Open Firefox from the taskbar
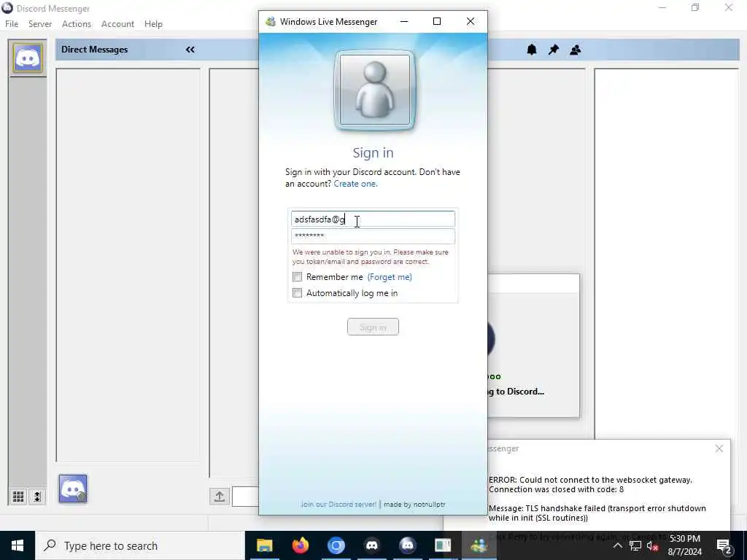The width and height of the screenshot is (747, 560). (300, 545)
